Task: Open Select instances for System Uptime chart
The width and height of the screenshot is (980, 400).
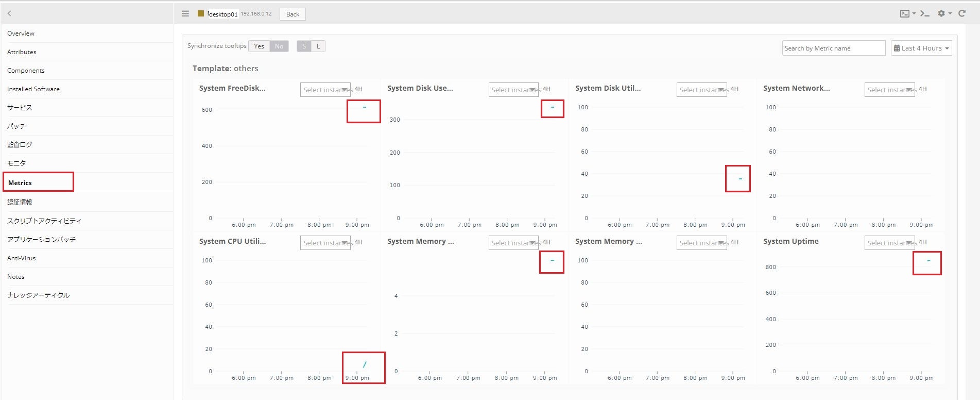Action: (x=890, y=243)
